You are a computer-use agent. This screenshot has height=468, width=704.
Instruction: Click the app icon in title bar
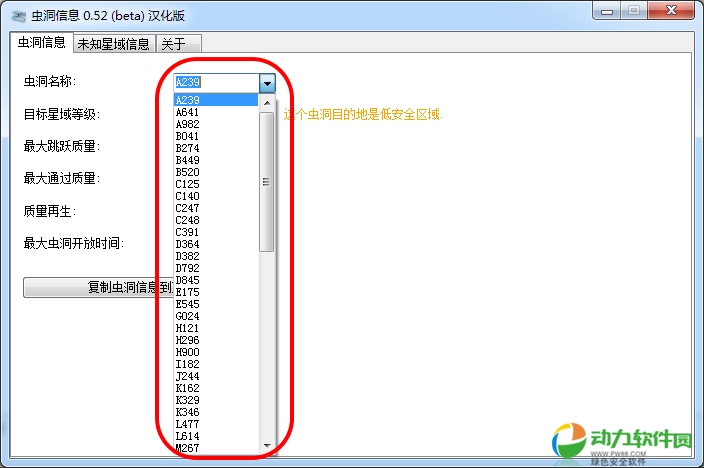18,16
